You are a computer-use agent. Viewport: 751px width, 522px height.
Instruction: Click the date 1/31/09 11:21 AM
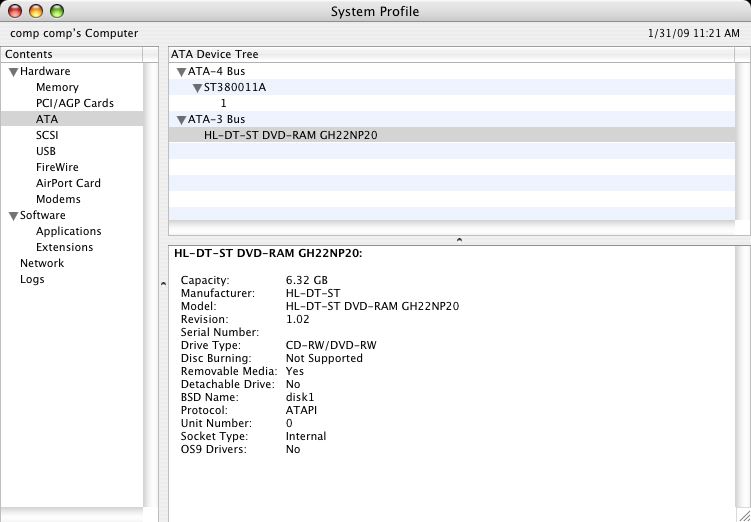pyautogui.click(x=694, y=33)
